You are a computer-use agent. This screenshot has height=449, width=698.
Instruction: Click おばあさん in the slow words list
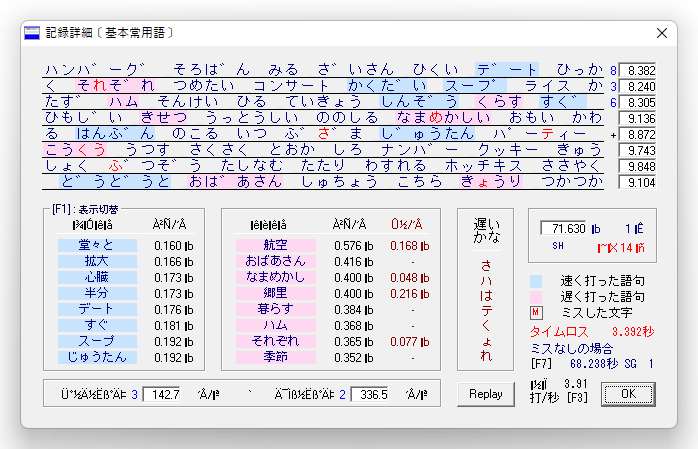[x=276, y=261]
